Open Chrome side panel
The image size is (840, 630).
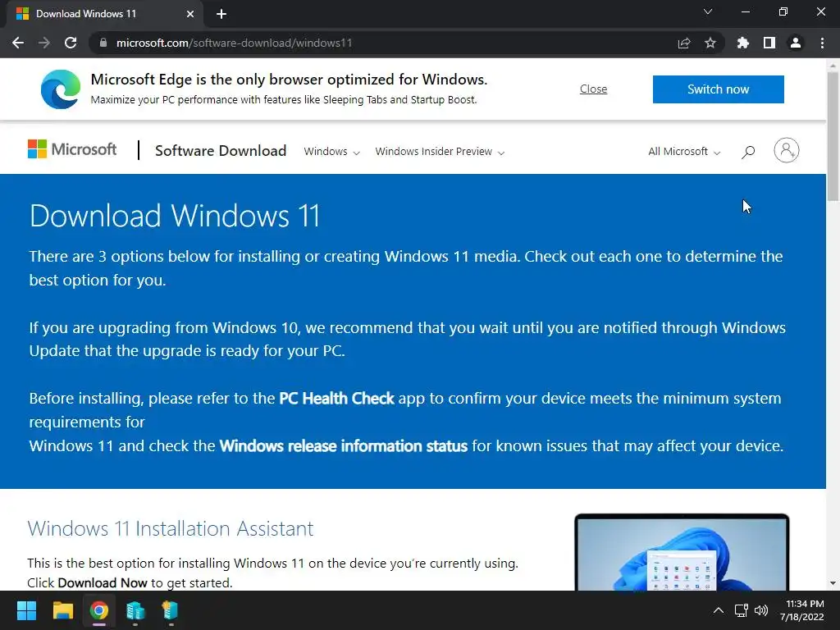click(x=769, y=43)
